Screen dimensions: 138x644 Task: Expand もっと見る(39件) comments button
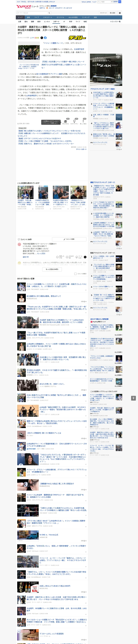(52, 269)
